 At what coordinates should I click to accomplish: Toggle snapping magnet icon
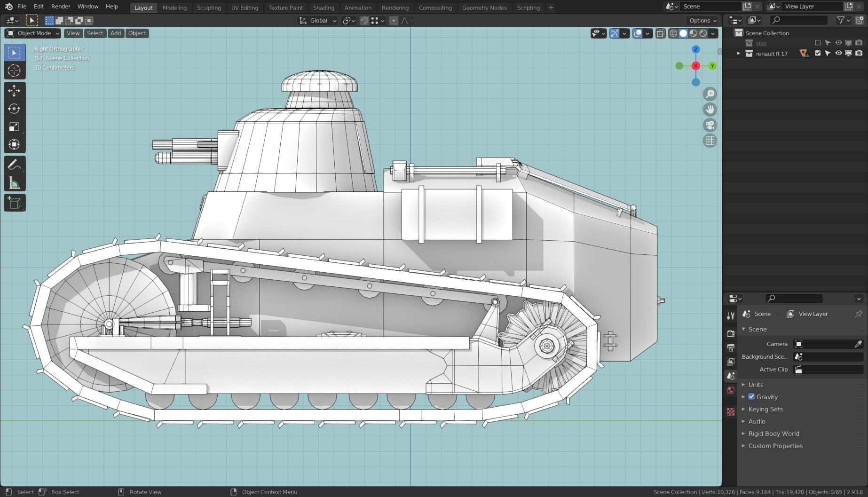point(364,21)
